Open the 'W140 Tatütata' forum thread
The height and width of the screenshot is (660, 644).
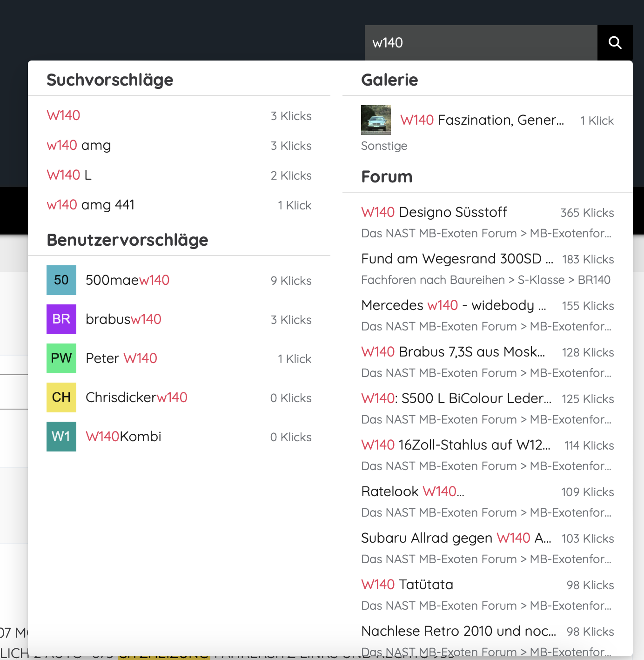click(x=407, y=585)
